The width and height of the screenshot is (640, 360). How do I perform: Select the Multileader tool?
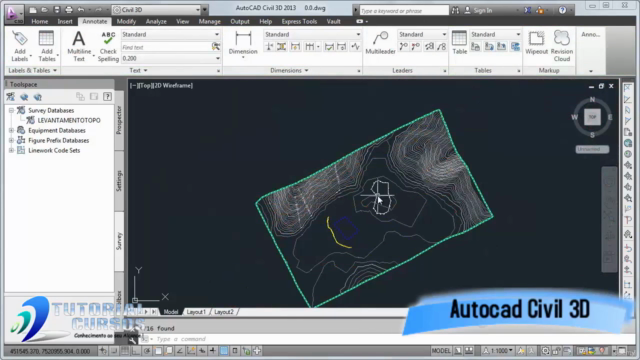pyautogui.click(x=380, y=43)
